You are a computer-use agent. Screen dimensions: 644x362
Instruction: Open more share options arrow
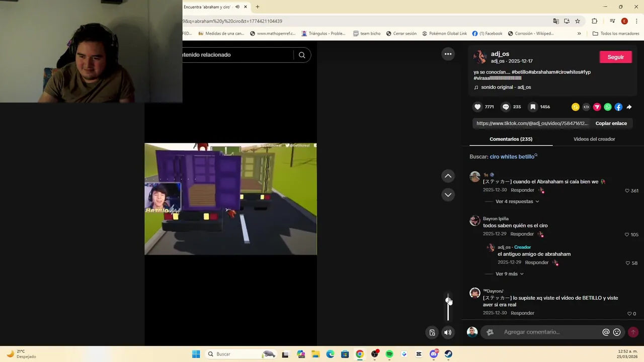click(629, 107)
